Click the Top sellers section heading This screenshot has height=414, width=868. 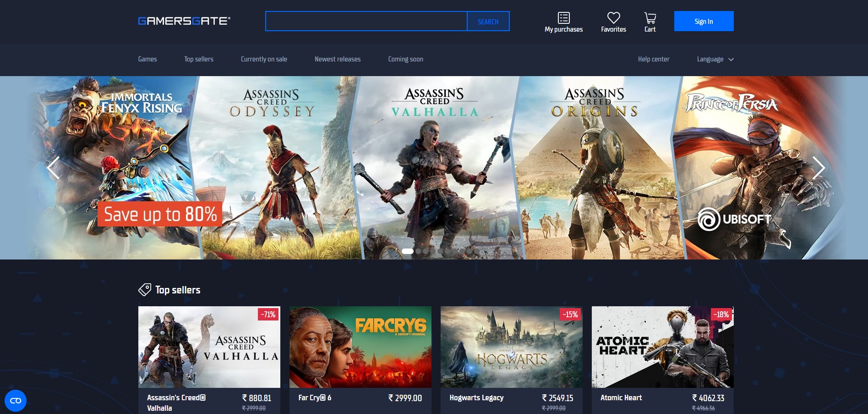point(178,290)
